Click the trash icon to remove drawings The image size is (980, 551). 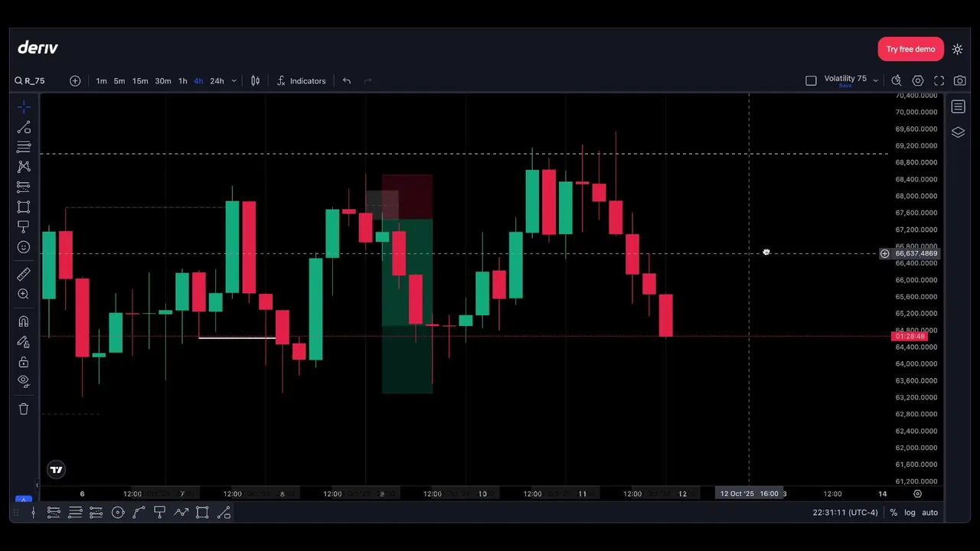(x=24, y=409)
